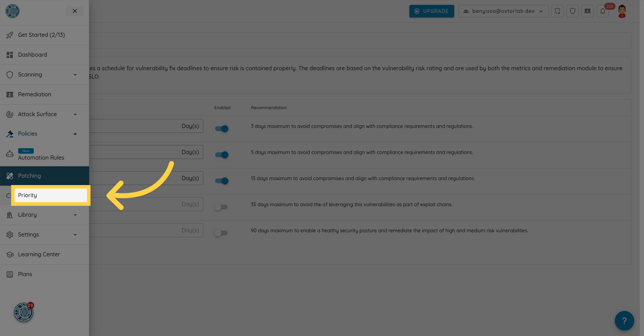Click the 15 days row Day(s) input field
The height and width of the screenshot is (336, 644).
(x=146, y=178)
